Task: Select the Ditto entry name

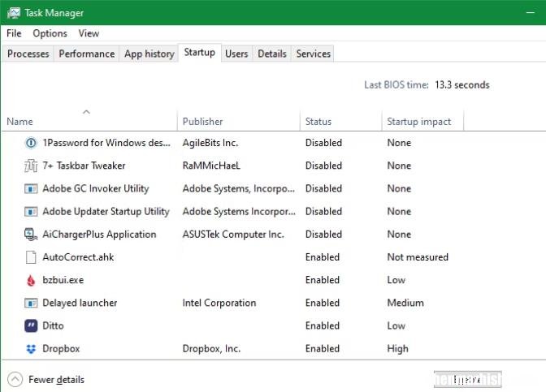Action: pyautogui.click(x=53, y=326)
